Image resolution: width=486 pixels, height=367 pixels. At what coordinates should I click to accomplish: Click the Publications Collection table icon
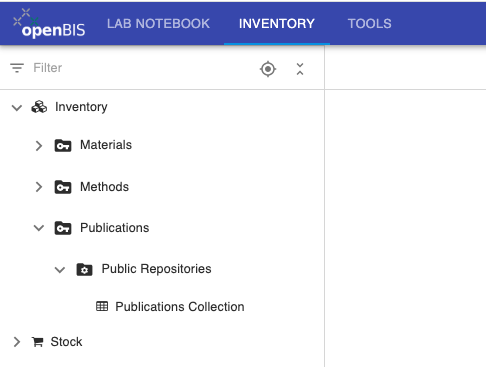(102, 306)
